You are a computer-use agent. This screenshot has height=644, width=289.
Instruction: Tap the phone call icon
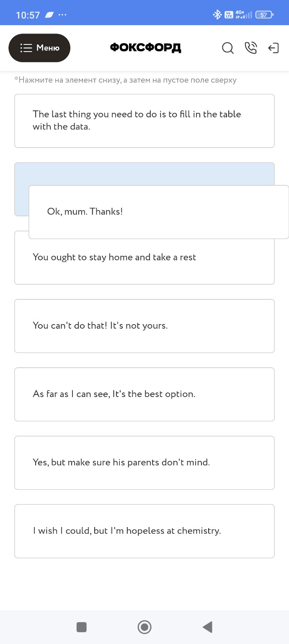[x=250, y=48]
